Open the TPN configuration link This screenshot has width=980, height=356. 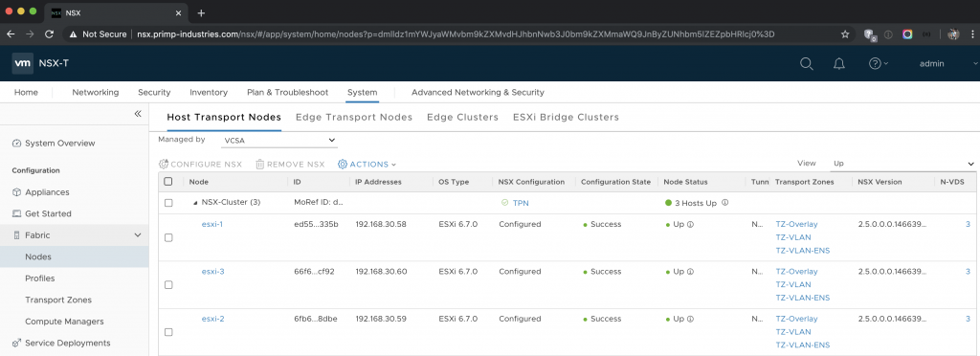(x=521, y=203)
